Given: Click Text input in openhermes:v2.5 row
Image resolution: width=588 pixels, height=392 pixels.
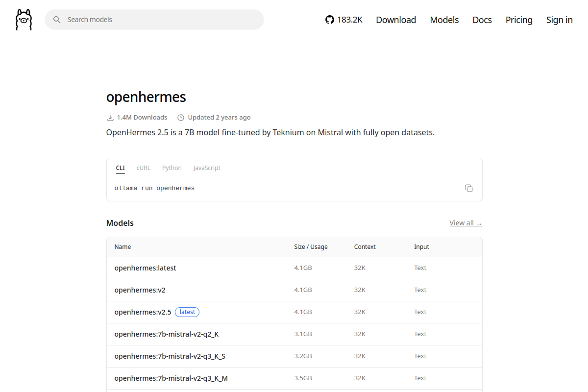Looking at the screenshot, I should [420, 312].
